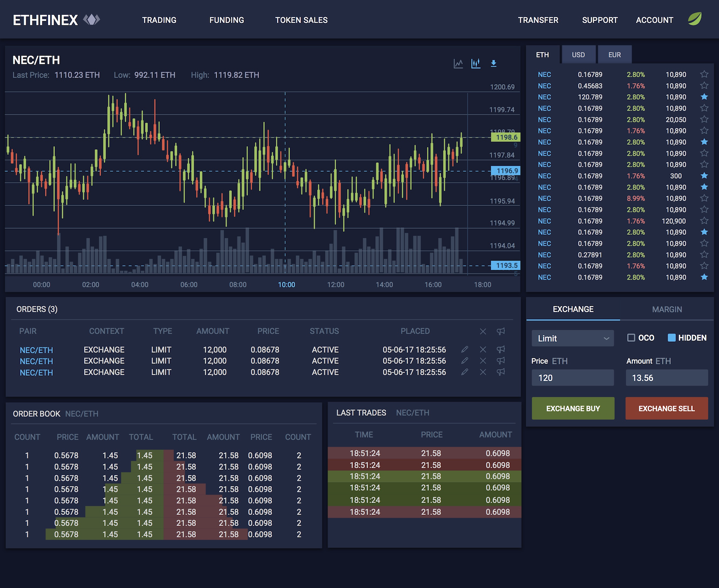Viewport: 719px width, 588px height.
Task: Switch chart to line graph view
Action: point(458,64)
